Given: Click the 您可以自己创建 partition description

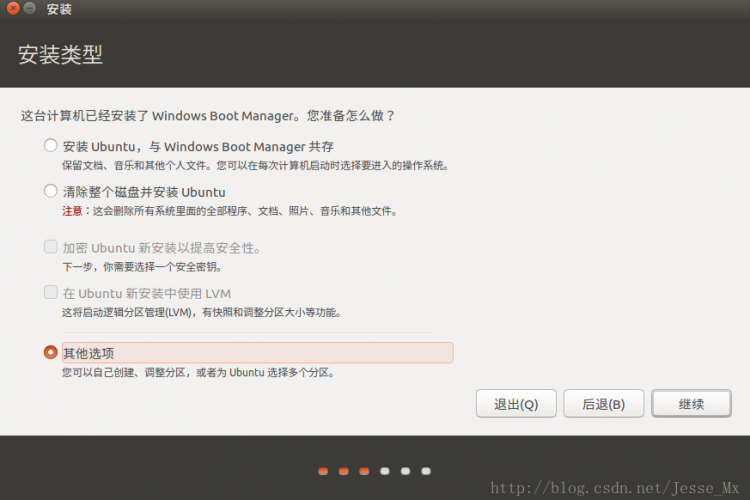Looking at the screenshot, I should [198, 372].
